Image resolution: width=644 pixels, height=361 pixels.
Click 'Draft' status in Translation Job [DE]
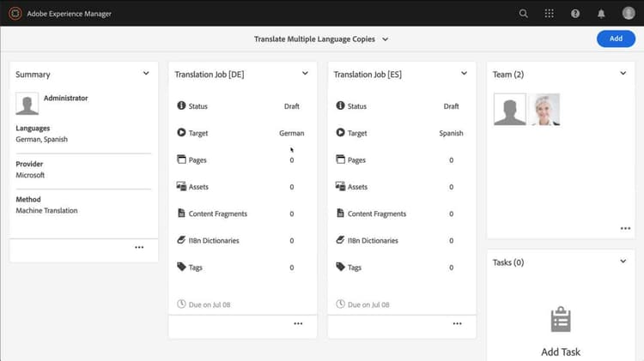[292, 106]
